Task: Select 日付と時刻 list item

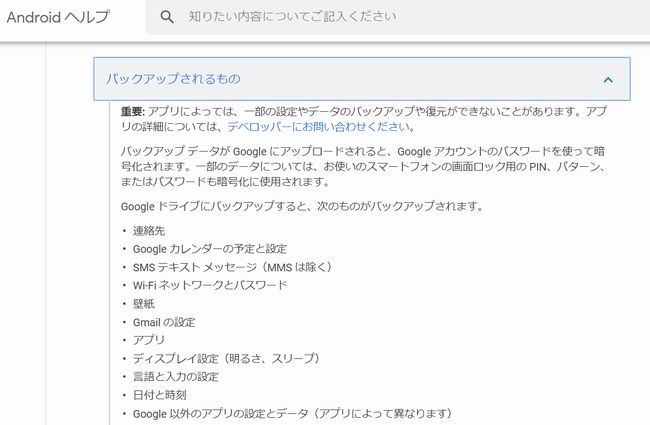Action: pos(160,395)
